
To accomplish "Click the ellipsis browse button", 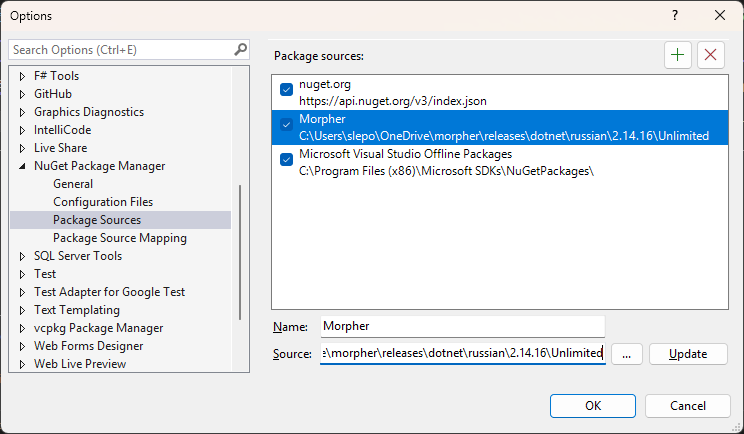I will click(x=626, y=354).
